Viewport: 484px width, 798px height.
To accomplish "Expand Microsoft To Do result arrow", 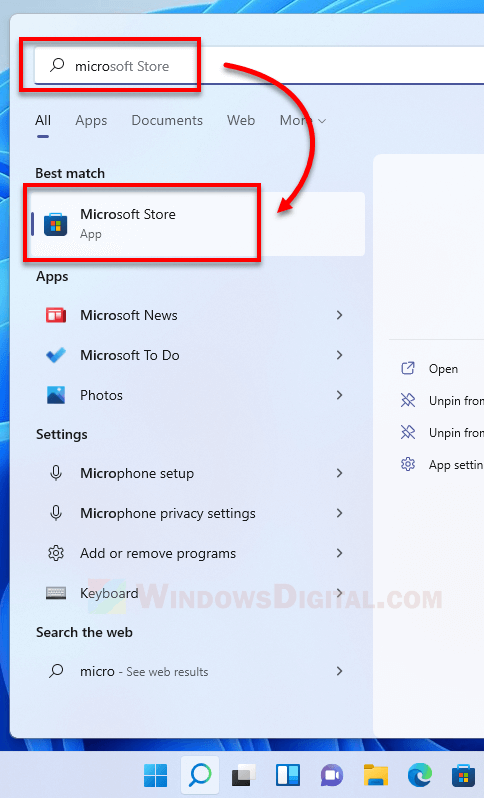I will click(x=339, y=355).
